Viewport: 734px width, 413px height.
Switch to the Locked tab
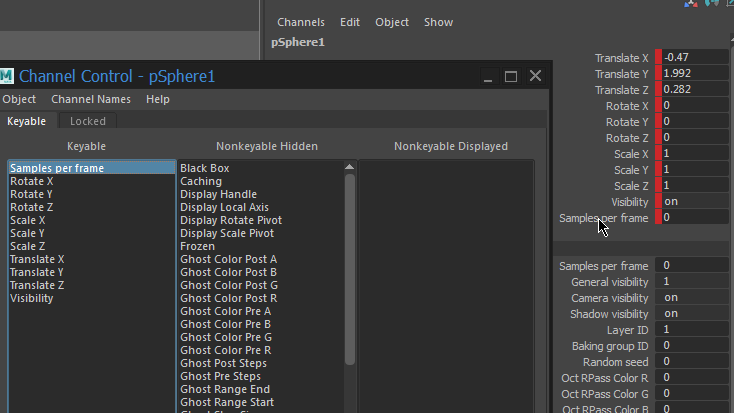(88, 121)
